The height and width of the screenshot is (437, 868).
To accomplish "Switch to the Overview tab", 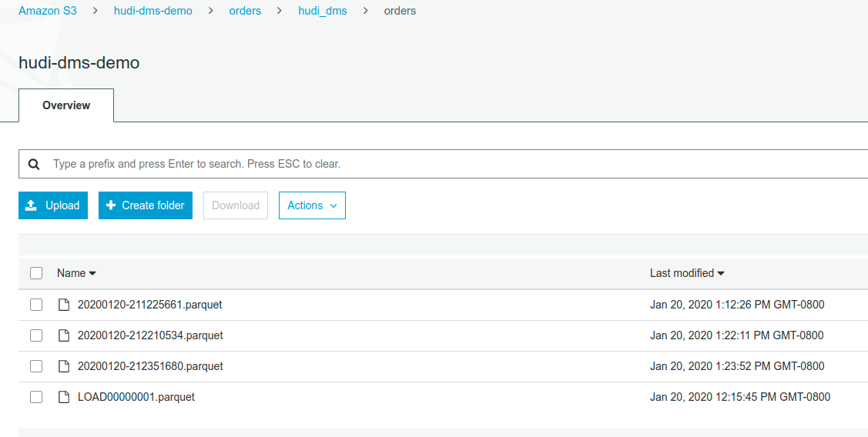I will pos(66,105).
